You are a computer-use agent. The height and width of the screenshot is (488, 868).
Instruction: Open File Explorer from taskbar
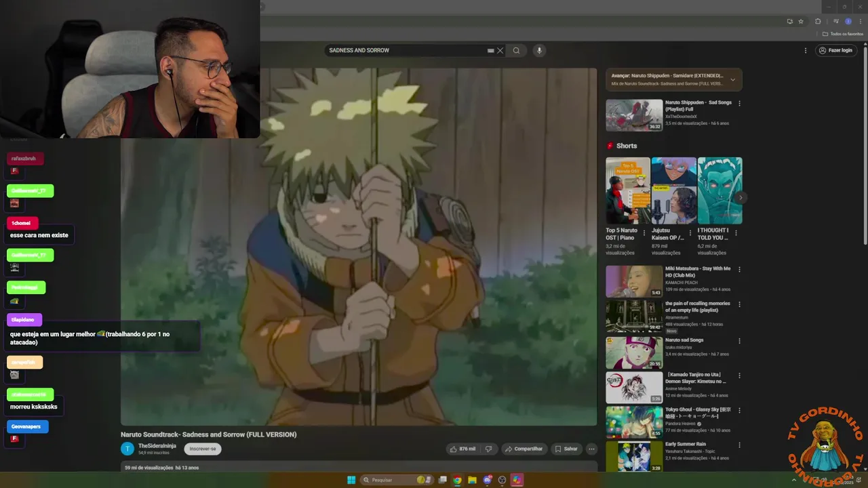[x=473, y=480]
